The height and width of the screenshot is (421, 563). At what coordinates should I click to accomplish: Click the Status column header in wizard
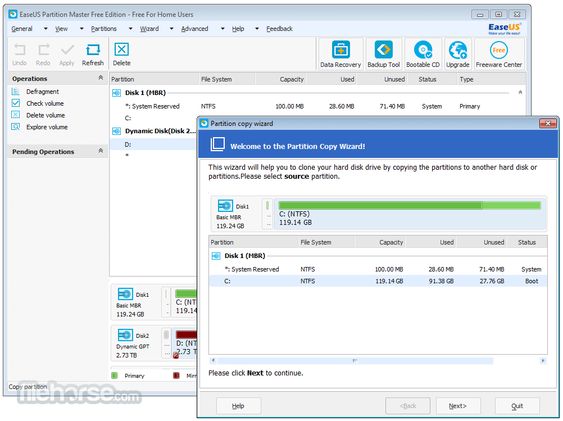coord(527,242)
